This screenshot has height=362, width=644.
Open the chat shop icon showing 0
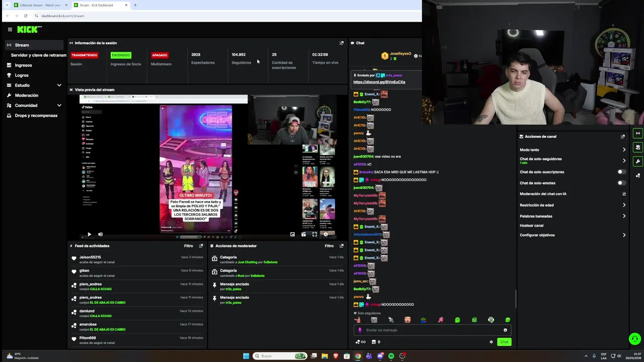pos(376,342)
